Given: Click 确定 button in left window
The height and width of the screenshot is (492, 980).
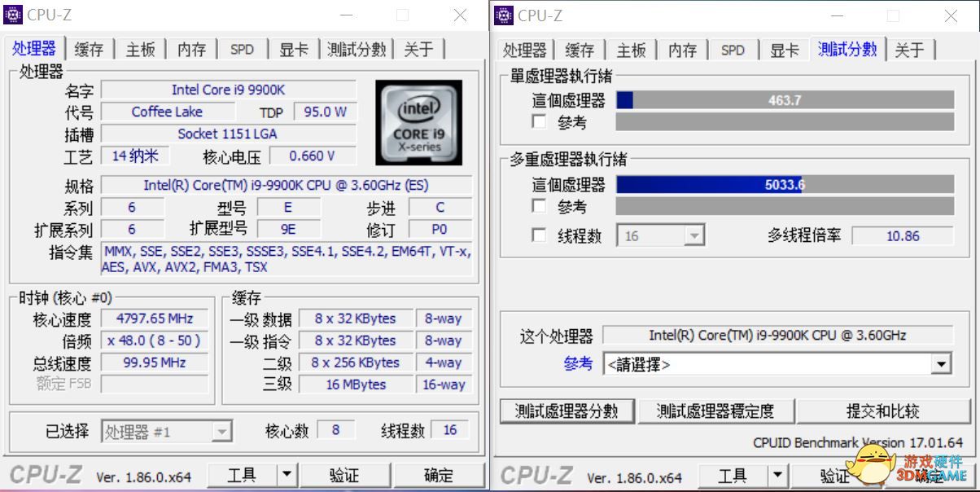Looking at the screenshot, I should (x=439, y=474).
